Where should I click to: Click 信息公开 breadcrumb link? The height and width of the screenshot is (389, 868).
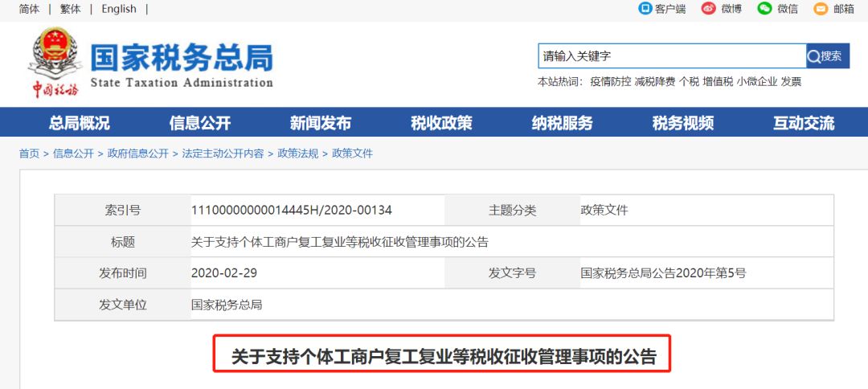coord(74,154)
